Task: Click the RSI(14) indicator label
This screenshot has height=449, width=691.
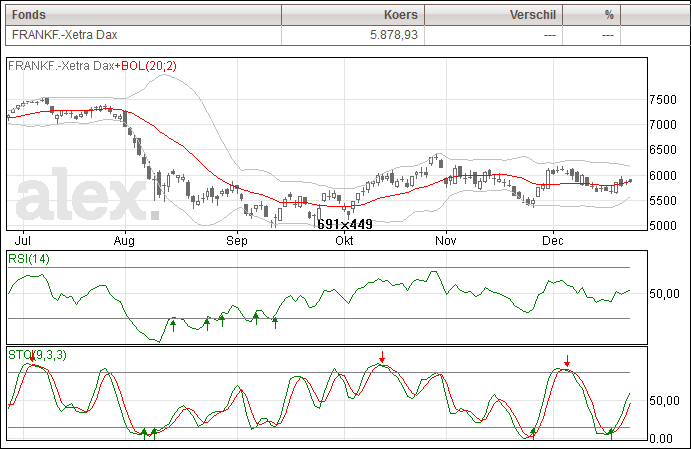Action: tap(29, 259)
